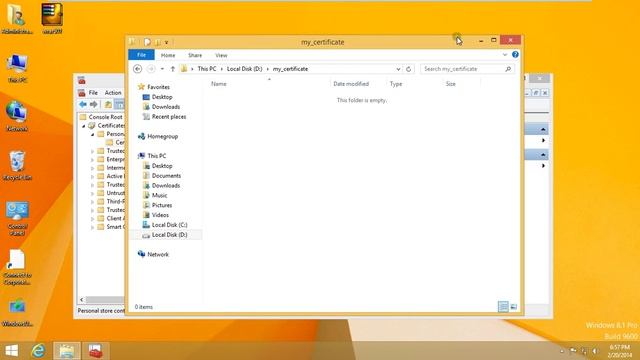Click my_certificate breadcrumb segment
The height and width of the screenshot is (360, 640).
click(290, 69)
